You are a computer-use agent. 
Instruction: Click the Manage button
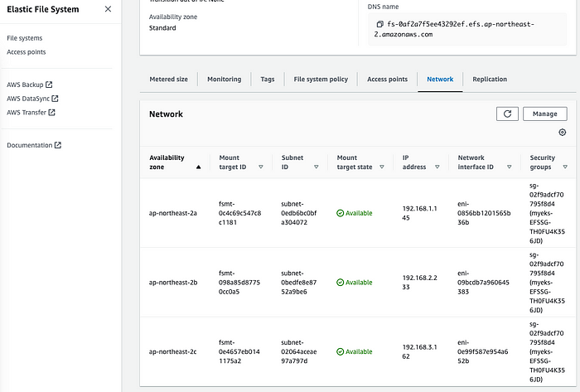[545, 114]
